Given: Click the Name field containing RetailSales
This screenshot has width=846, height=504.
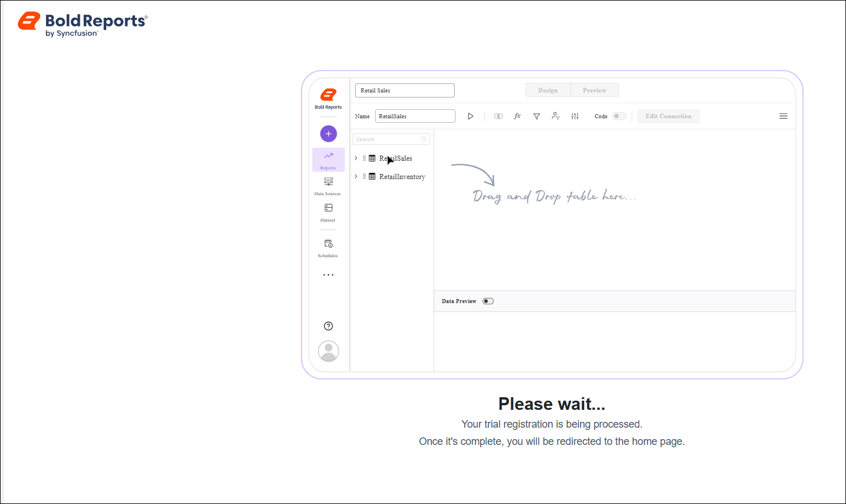Looking at the screenshot, I should pyautogui.click(x=415, y=116).
